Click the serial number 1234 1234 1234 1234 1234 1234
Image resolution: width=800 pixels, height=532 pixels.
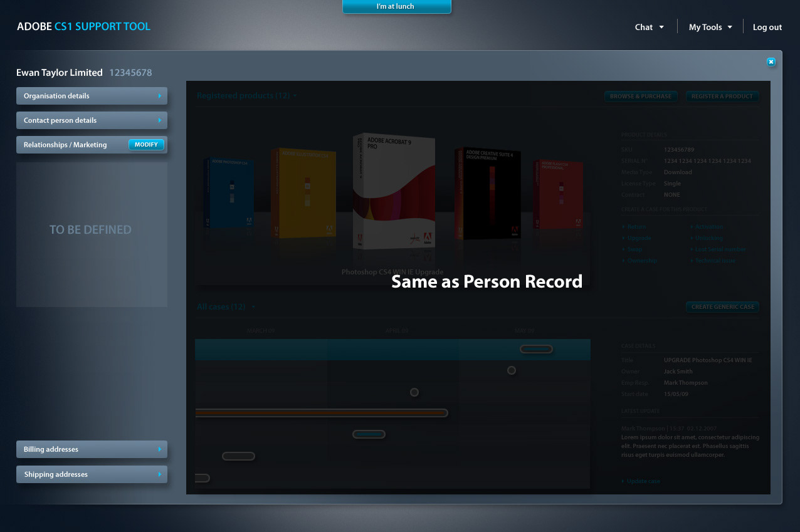[707, 161]
